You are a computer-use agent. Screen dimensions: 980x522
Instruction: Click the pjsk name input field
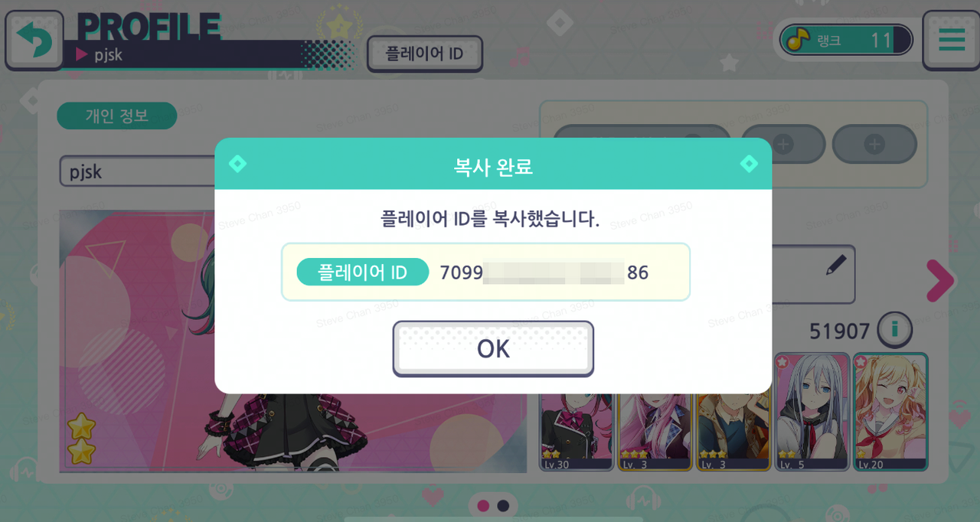138,171
